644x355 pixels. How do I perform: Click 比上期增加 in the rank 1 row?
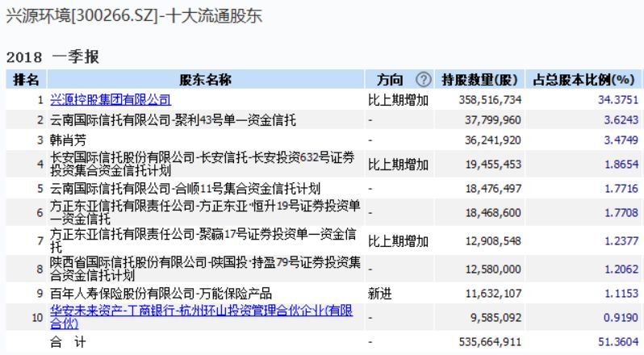pos(399,100)
